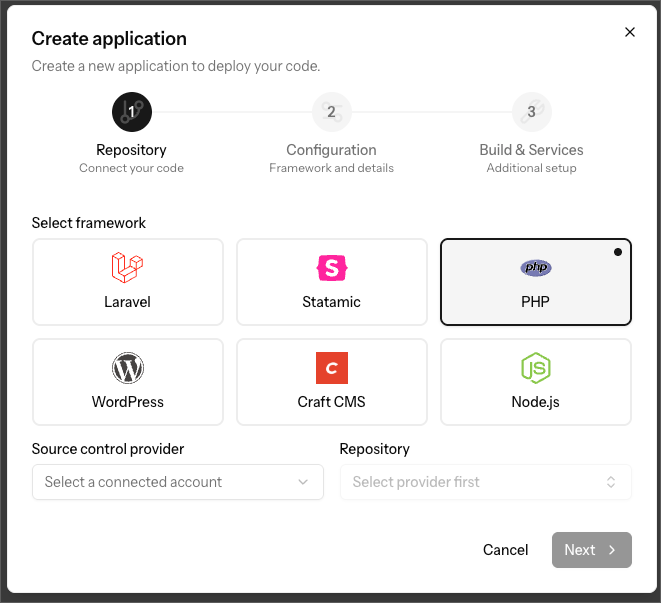Viewport: 661px width, 603px height.
Task: Click the WordPress logo icon
Action: tap(128, 368)
